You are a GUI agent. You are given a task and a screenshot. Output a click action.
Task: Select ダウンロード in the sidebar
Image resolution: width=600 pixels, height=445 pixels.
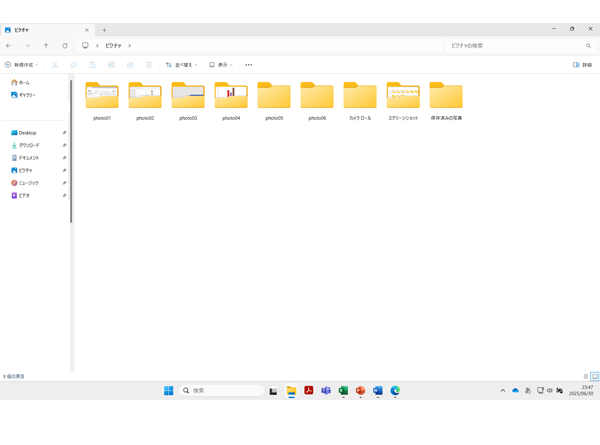click(29, 145)
